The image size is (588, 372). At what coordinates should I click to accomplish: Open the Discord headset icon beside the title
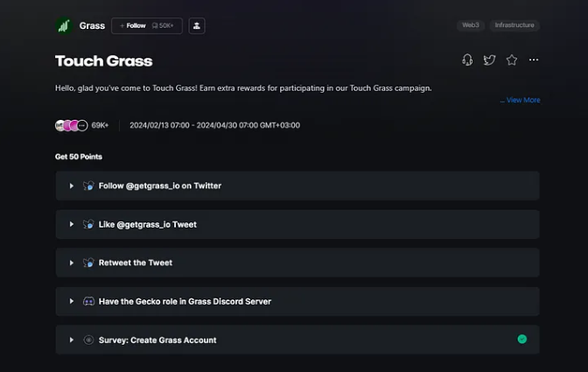[467, 60]
